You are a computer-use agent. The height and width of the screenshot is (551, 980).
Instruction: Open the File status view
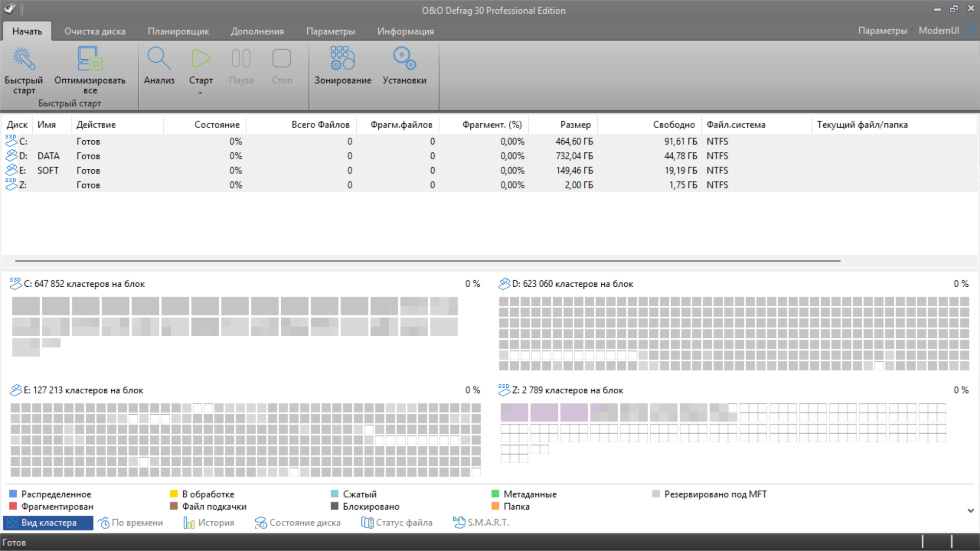click(397, 522)
